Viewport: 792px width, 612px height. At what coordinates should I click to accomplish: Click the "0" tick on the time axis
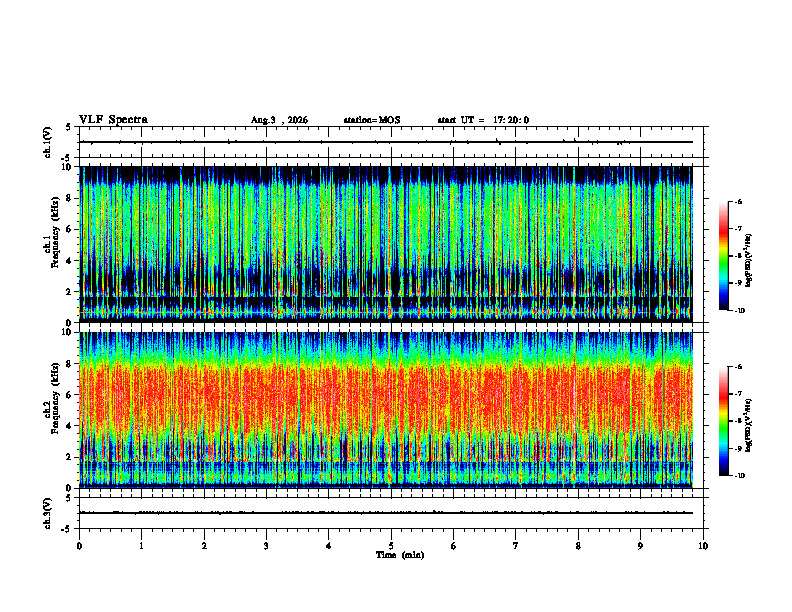point(79,546)
